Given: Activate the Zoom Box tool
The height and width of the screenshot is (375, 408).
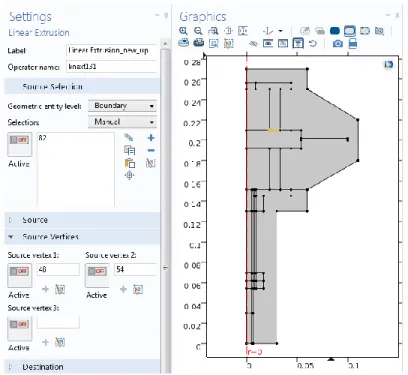Looking at the screenshot, I should [x=213, y=31].
